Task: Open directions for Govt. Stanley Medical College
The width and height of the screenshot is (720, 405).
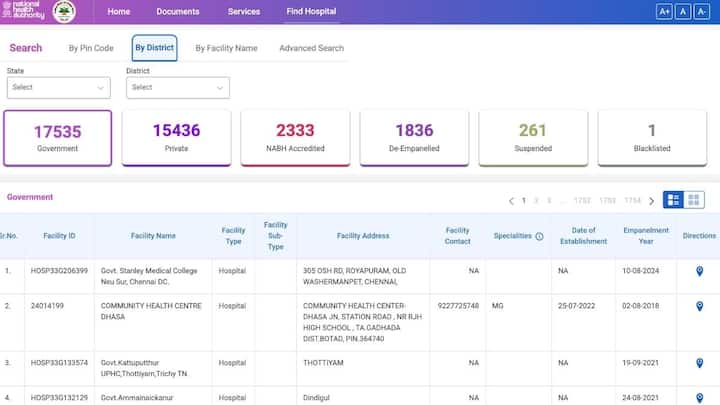Action: [699, 271]
